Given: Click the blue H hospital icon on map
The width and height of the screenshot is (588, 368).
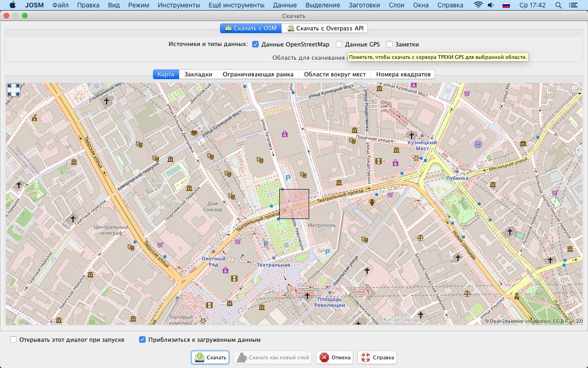Looking at the screenshot, I should pyautogui.click(x=478, y=144).
